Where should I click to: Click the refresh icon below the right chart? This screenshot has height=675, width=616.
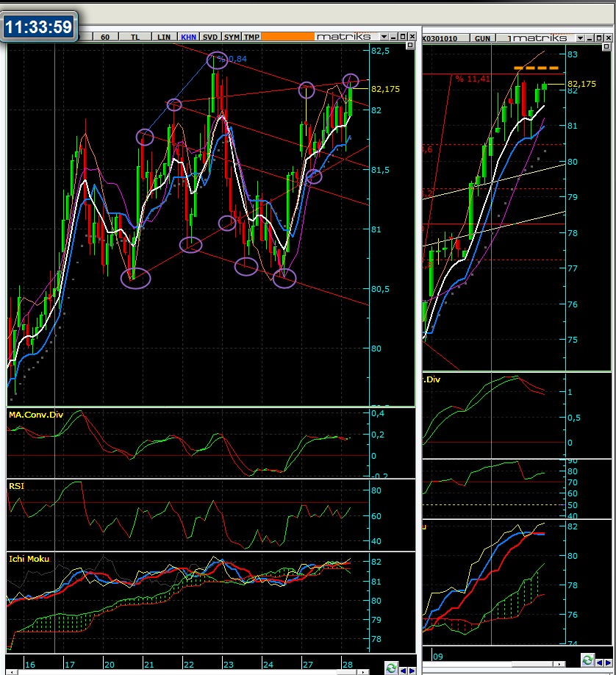pyautogui.click(x=587, y=659)
